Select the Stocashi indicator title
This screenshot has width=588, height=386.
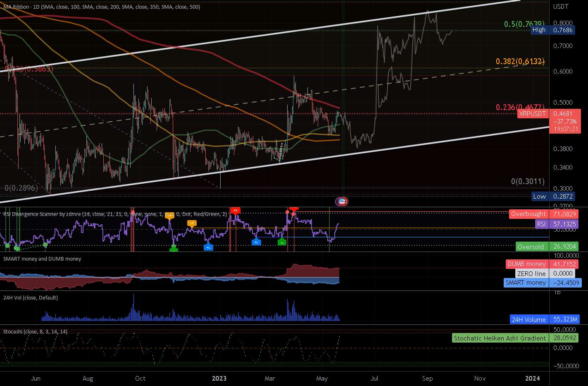(36, 331)
